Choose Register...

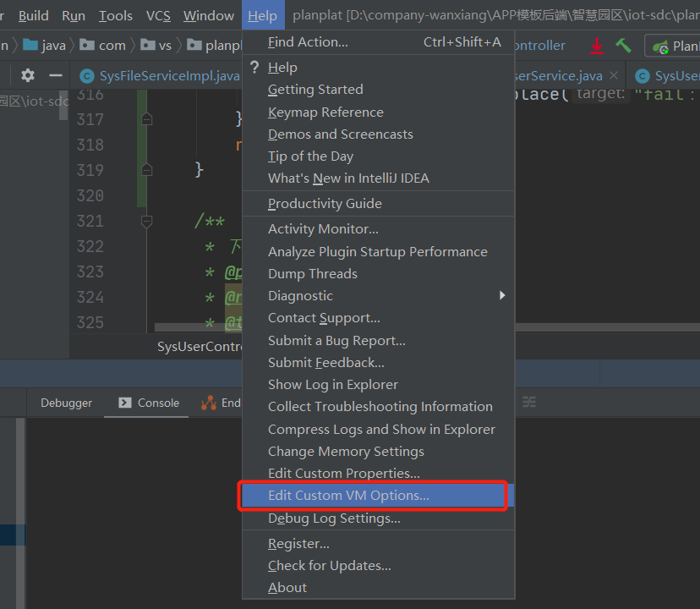coord(378,544)
